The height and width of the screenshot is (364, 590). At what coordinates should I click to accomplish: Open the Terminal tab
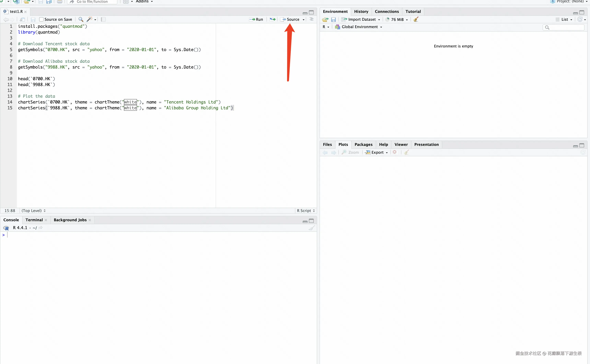coord(34,220)
